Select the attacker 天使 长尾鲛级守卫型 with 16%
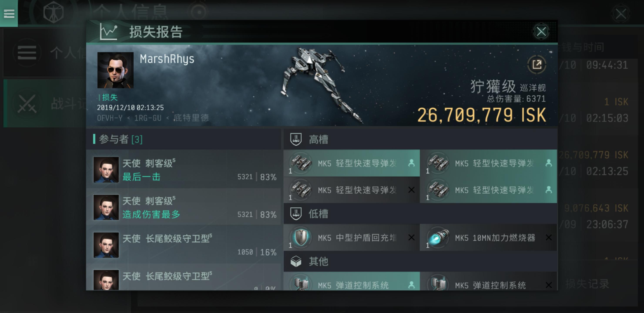 (x=184, y=245)
